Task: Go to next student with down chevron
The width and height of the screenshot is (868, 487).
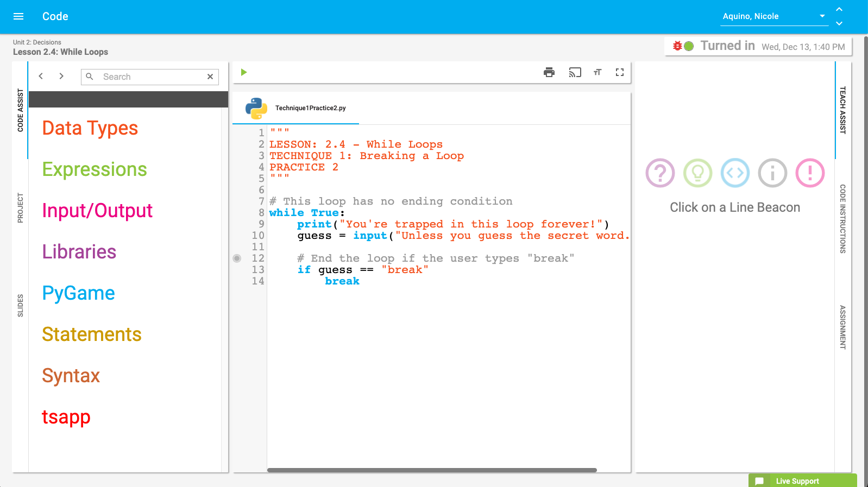Action: (x=839, y=23)
